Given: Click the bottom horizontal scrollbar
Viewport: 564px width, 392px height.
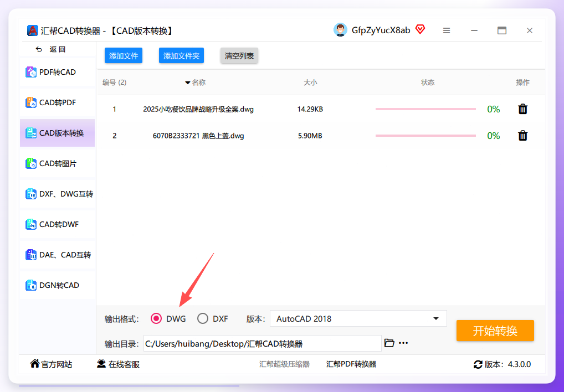Looking at the screenshot, I should 129,386.
